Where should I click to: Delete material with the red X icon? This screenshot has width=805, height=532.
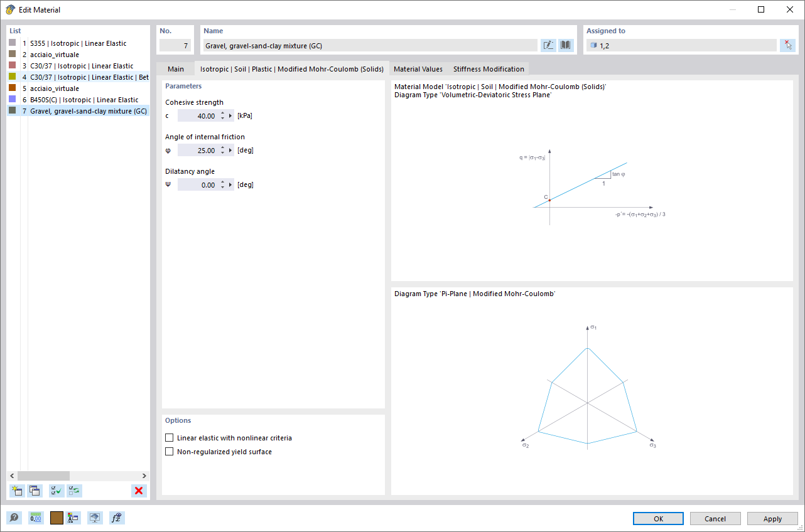pos(138,491)
